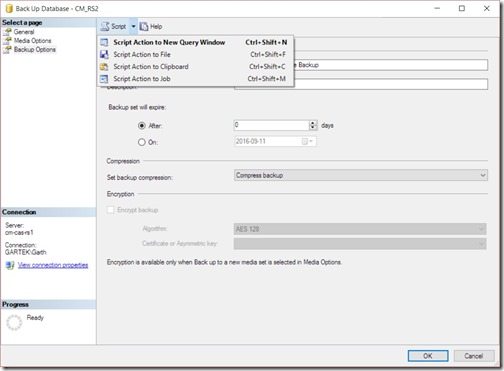
Task: Close the Back Up Database dialog
Action: pyautogui.click(x=487, y=9)
